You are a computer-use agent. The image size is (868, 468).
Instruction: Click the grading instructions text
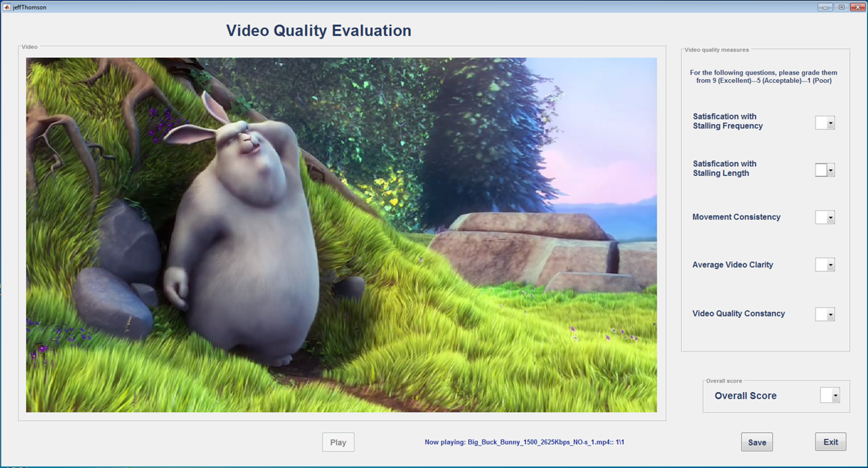(x=764, y=77)
